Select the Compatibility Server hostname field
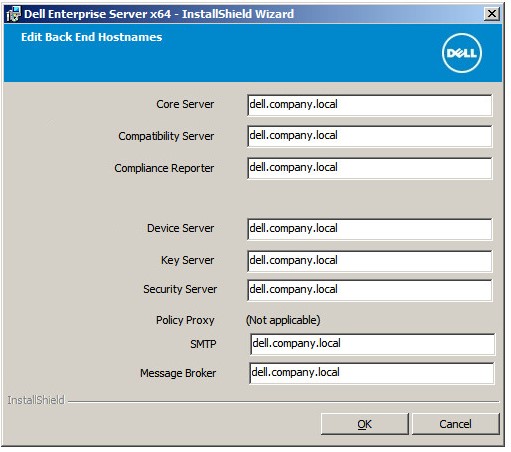Screen dimensions: 511x452 (369, 136)
